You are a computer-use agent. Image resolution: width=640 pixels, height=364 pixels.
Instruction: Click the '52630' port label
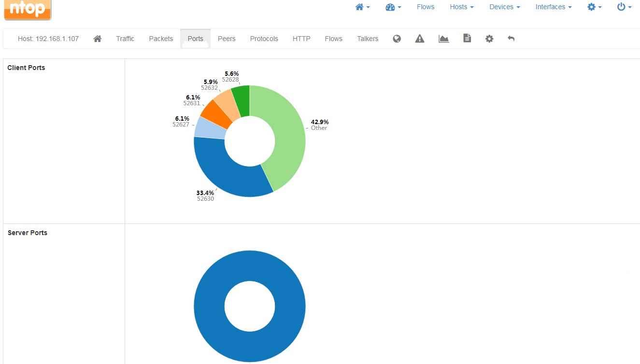[205, 199]
